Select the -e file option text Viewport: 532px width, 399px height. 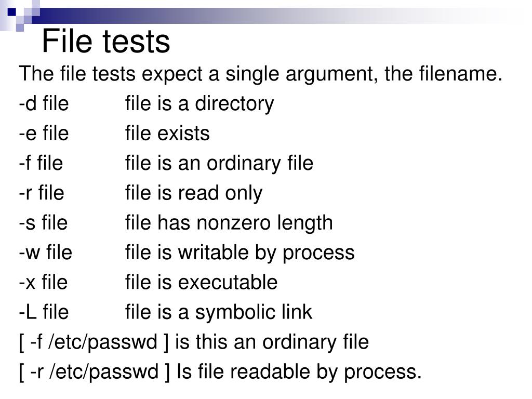44,134
